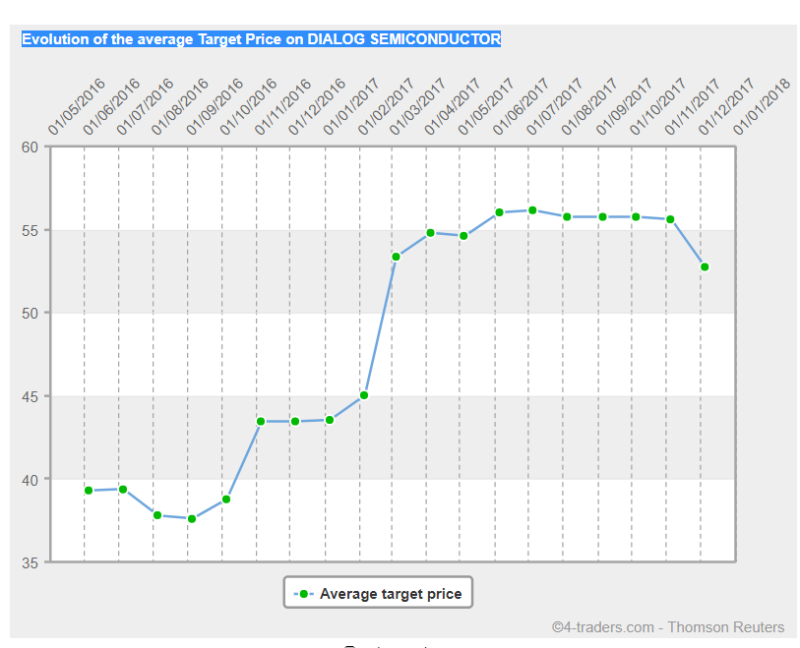Screen dimensions: 800x648
Task: Click the 01/08/2017 data point
Action: [x=603, y=217]
